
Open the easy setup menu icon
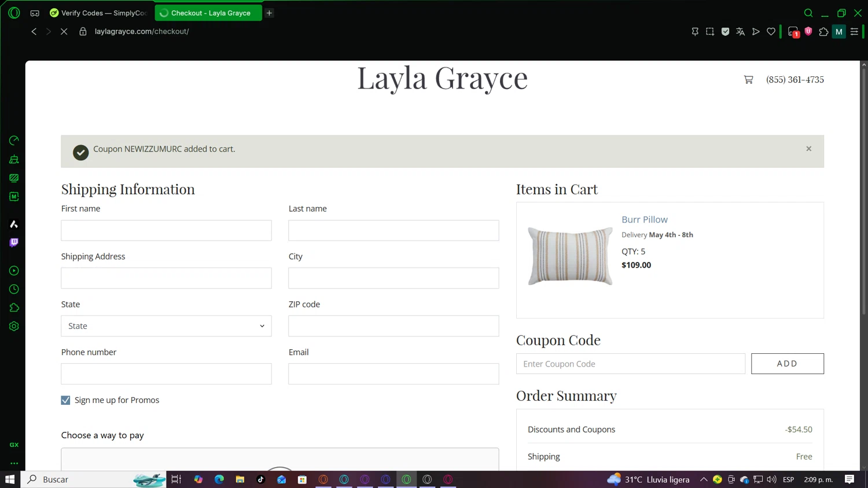(x=854, y=32)
